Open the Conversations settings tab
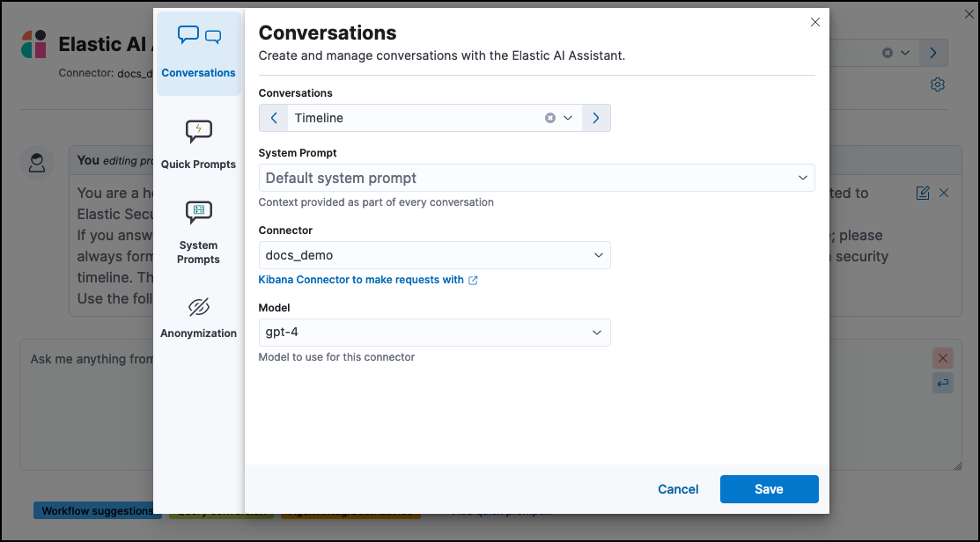 (199, 53)
